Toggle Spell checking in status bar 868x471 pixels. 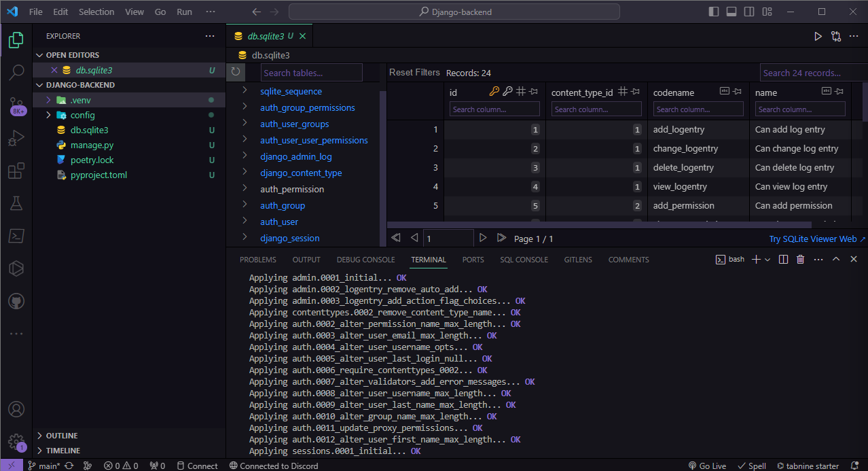(x=751, y=466)
